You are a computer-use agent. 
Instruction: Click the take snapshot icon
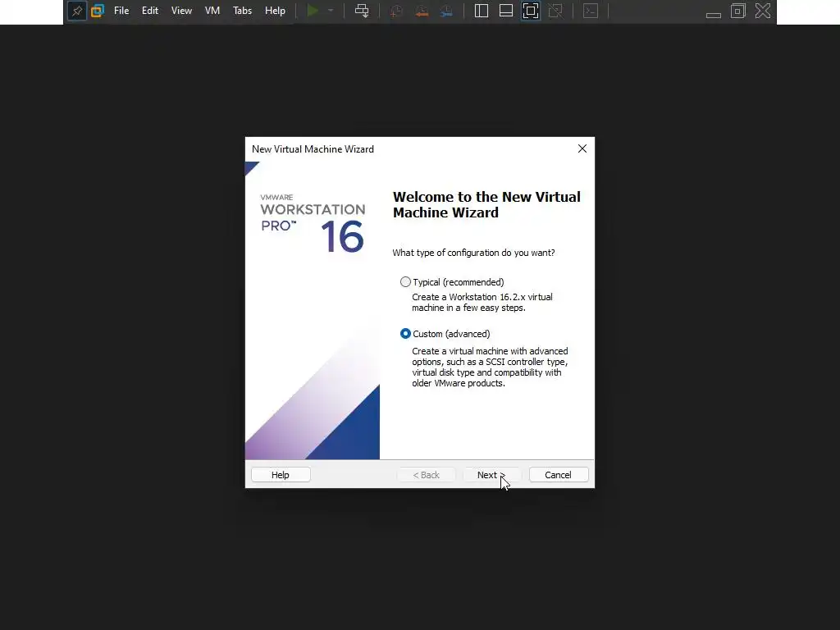click(396, 11)
